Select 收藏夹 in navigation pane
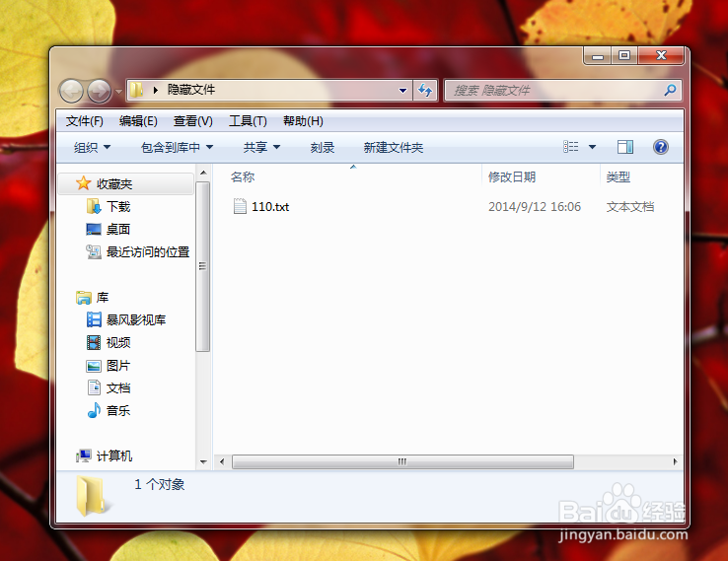 [114, 184]
